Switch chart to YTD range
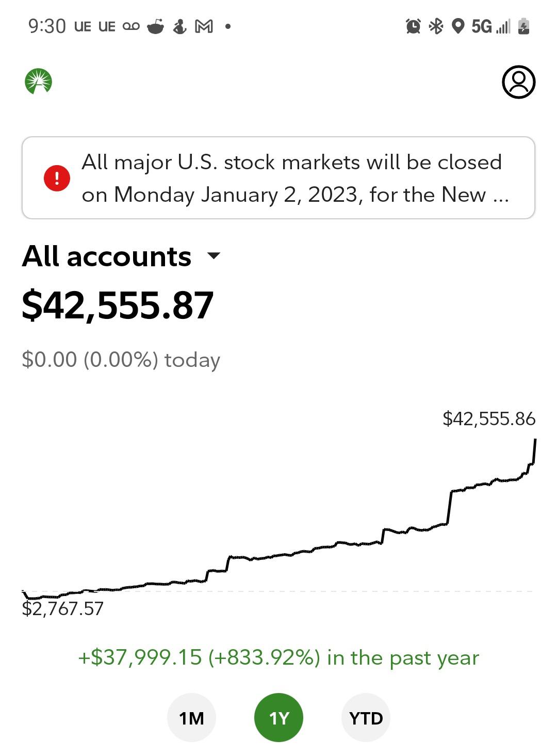Screen dimensions: 557x756 click(366, 718)
